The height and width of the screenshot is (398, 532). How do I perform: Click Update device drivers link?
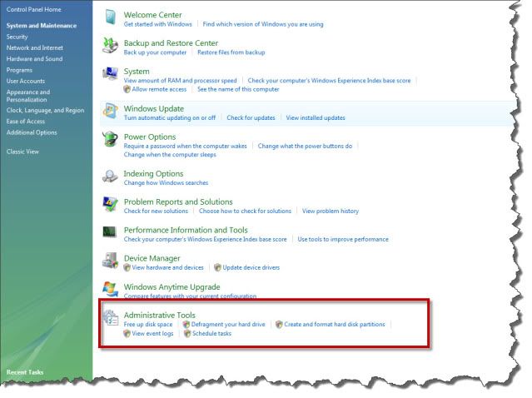[251, 268]
